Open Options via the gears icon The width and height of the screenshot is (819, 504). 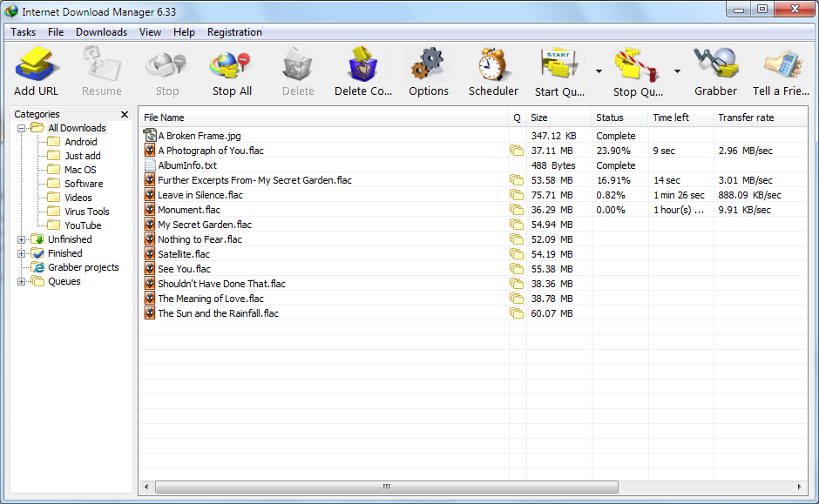tap(428, 65)
